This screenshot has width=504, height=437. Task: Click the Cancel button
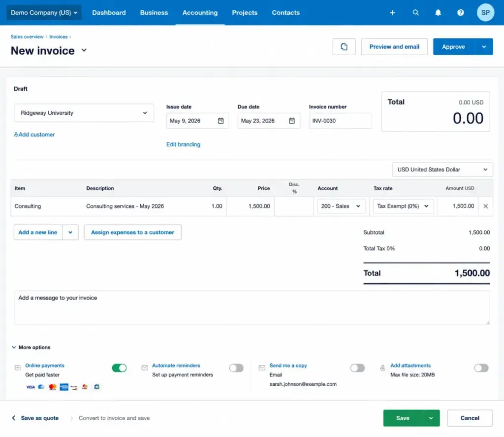point(470,418)
